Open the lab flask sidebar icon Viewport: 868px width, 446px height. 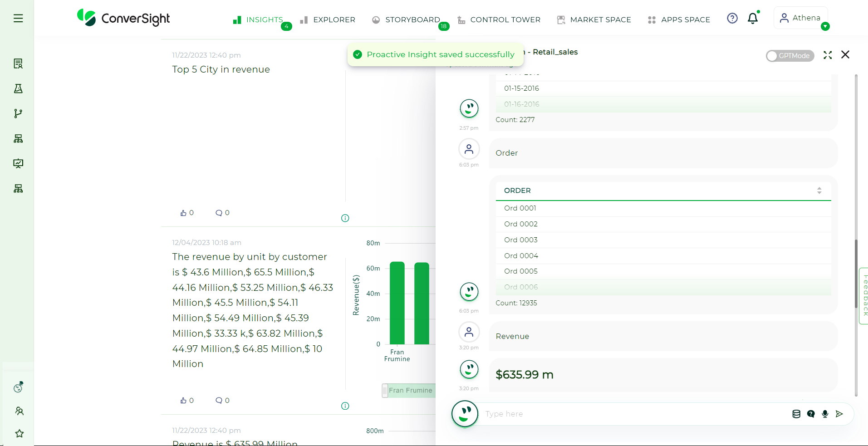pyautogui.click(x=18, y=88)
